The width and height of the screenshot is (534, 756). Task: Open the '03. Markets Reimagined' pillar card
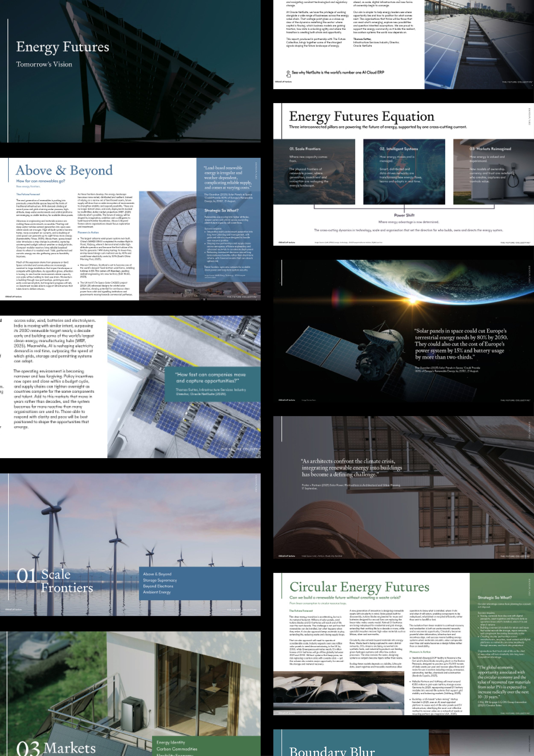coord(494,171)
